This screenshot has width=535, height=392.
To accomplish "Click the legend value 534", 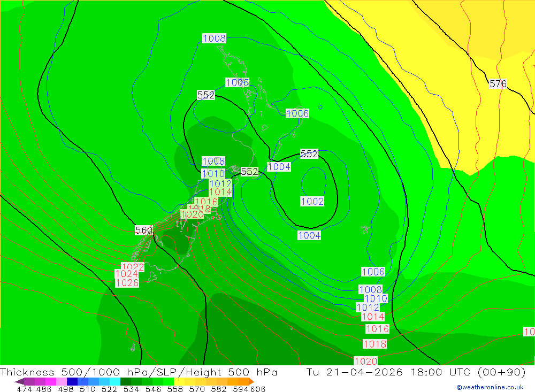I will 131,389.
